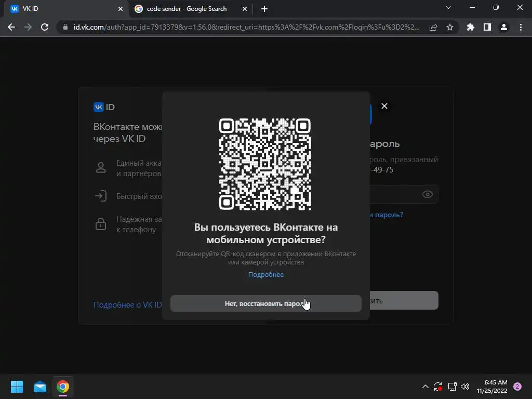Open network tray icon
532x399 pixels.
(453, 387)
